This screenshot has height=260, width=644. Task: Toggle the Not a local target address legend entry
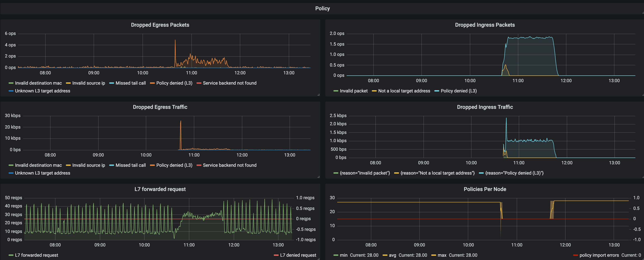[404, 91]
